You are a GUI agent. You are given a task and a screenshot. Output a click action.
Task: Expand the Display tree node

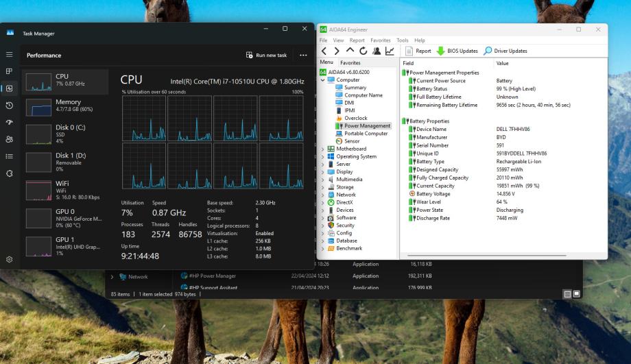322,172
